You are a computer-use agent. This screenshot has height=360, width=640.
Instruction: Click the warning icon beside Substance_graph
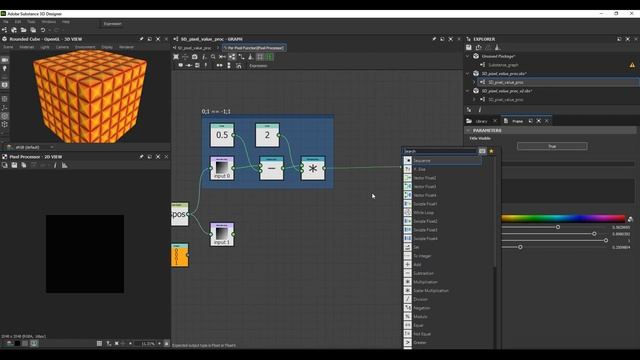(x=632, y=65)
